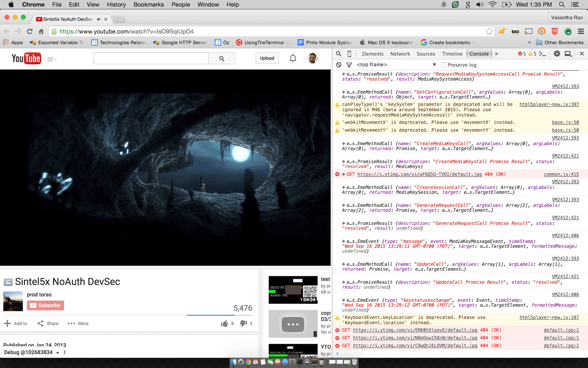Open the Bookmarks menu in the menu bar

(x=148, y=4)
